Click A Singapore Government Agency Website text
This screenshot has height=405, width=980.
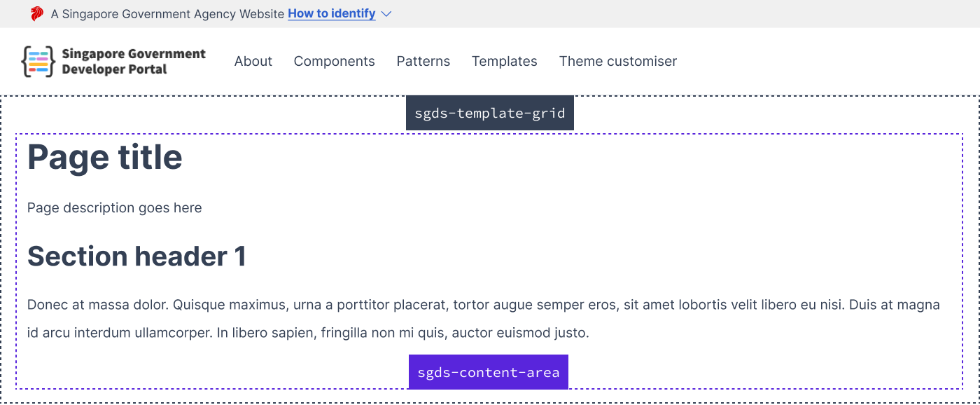tap(167, 14)
